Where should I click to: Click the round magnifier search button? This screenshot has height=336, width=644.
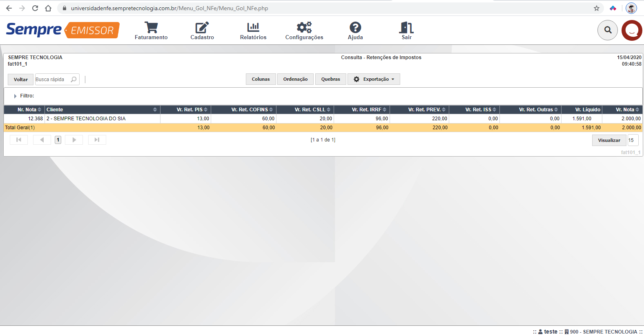[x=608, y=30]
